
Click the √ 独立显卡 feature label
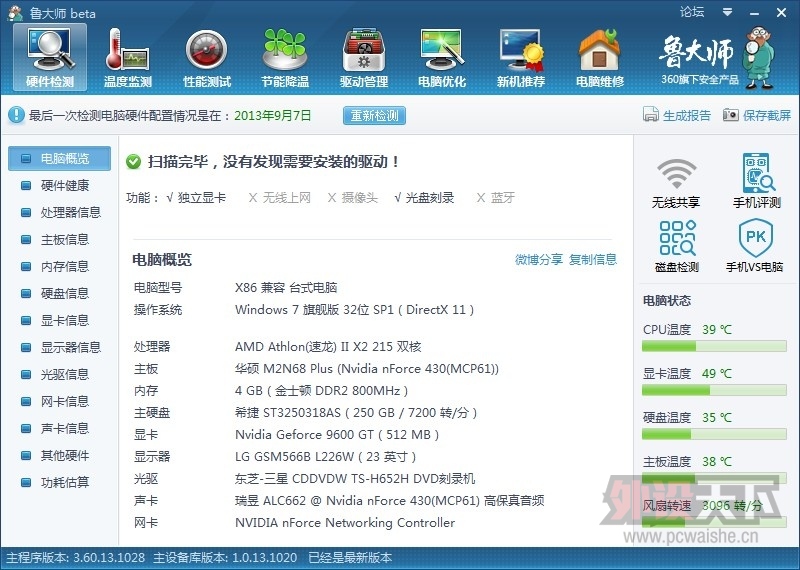196,198
